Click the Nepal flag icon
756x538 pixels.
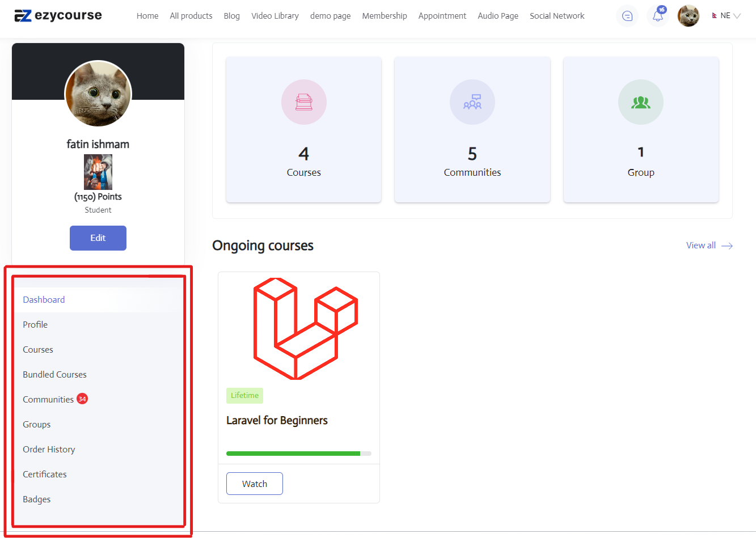[x=715, y=16]
